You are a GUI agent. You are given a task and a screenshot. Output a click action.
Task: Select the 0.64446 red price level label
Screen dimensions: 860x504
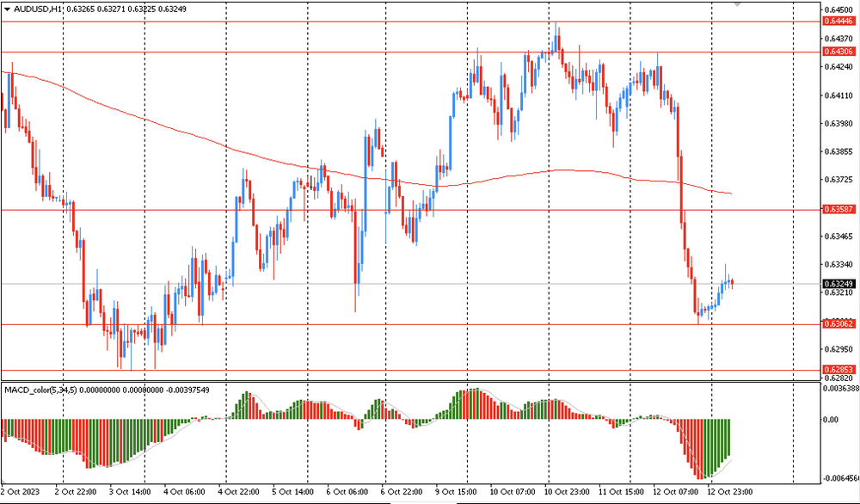pos(838,22)
